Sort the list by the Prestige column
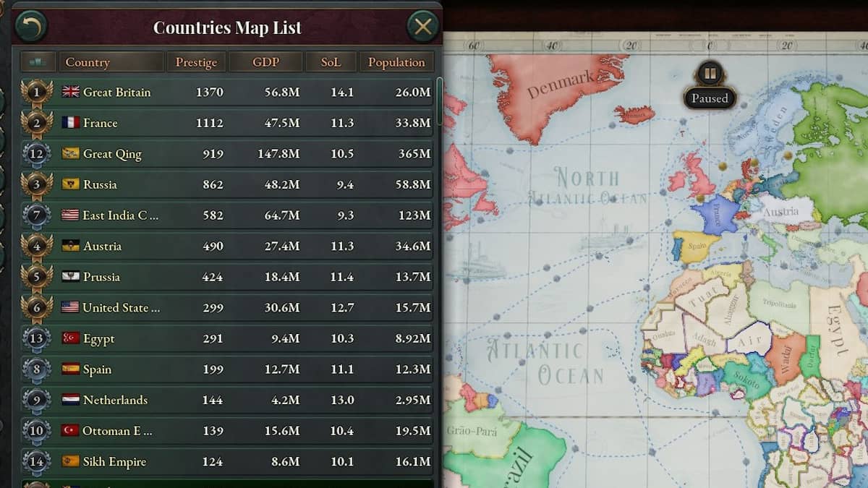 coord(196,62)
